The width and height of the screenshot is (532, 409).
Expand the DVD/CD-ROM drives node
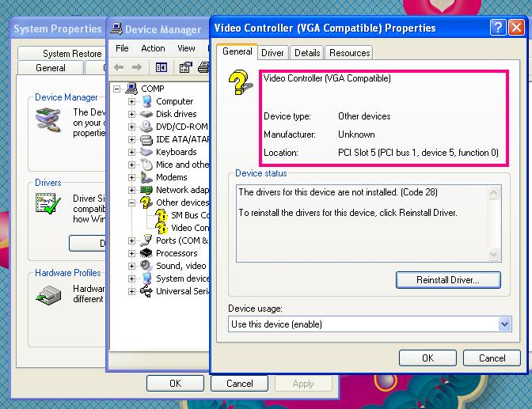coord(131,127)
